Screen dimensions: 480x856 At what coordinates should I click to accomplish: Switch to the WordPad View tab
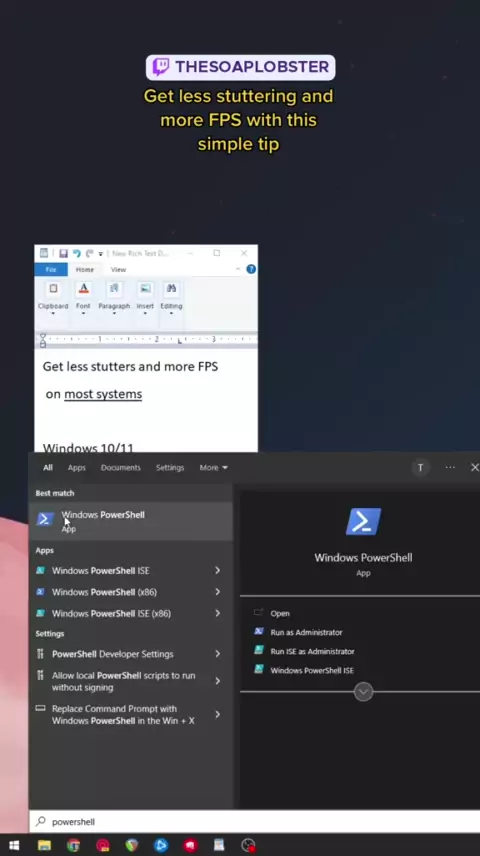click(118, 269)
